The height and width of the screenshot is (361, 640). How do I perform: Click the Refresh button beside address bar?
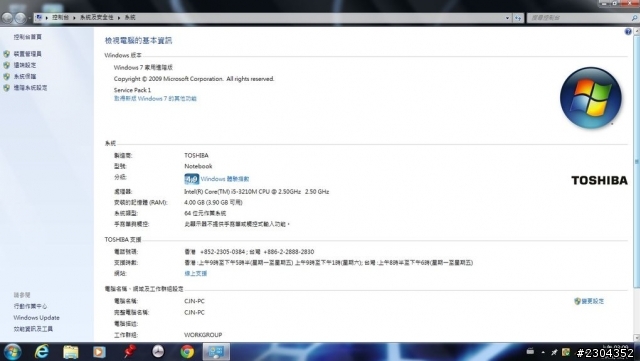pyautogui.click(x=518, y=18)
